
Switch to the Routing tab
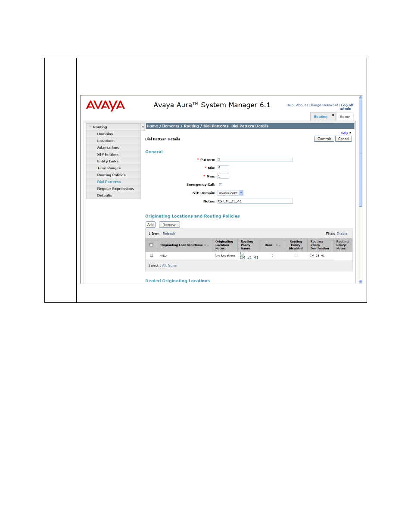pos(321,117)
